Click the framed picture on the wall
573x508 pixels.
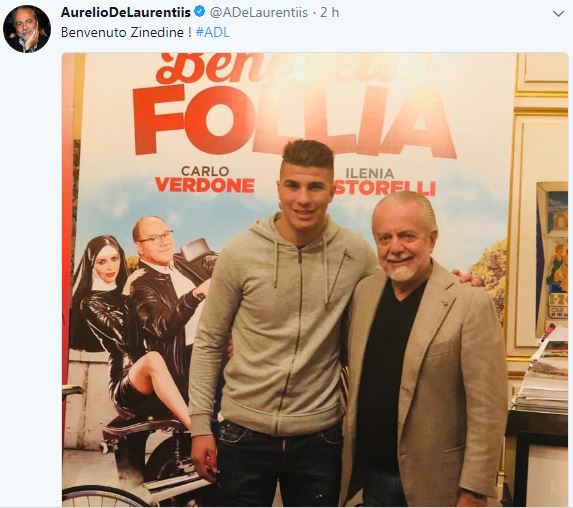click(x=551, y=259)
